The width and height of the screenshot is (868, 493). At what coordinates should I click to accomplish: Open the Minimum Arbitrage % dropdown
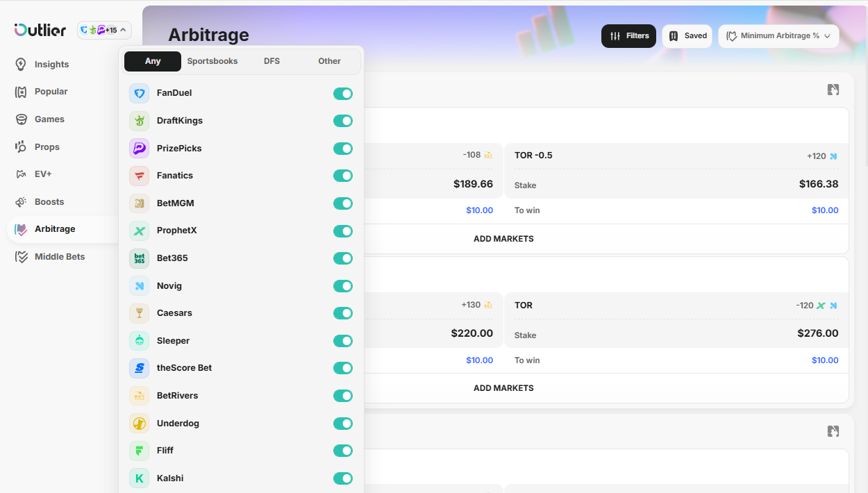(778, 36)
